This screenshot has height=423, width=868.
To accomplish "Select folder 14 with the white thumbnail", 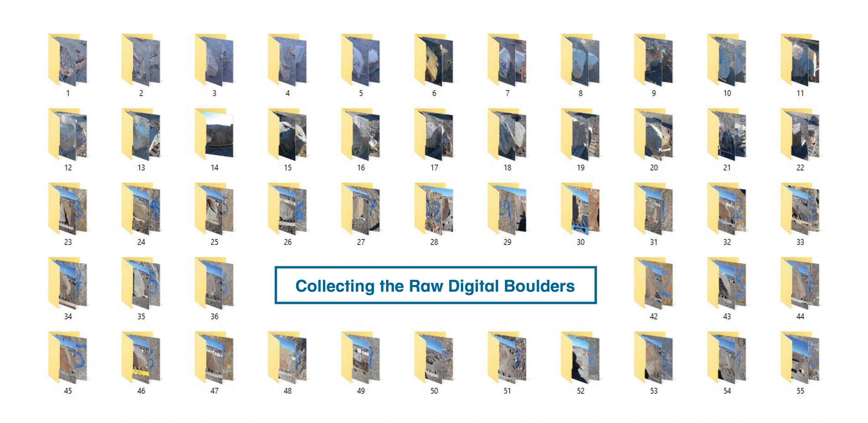I will 214,135.
